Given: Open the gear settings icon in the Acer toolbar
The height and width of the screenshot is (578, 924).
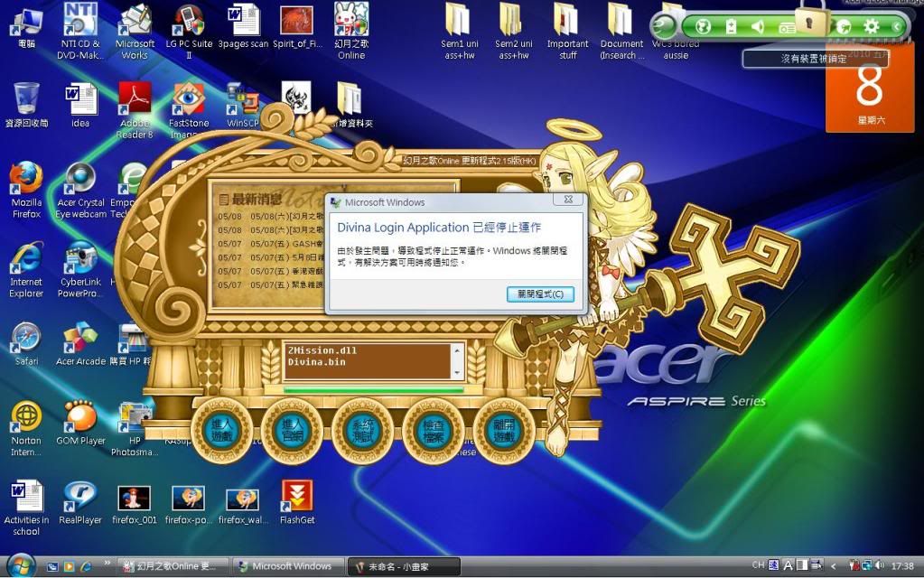Looking at the screenshot, I should pyautogui.click(x=871, y=26).
